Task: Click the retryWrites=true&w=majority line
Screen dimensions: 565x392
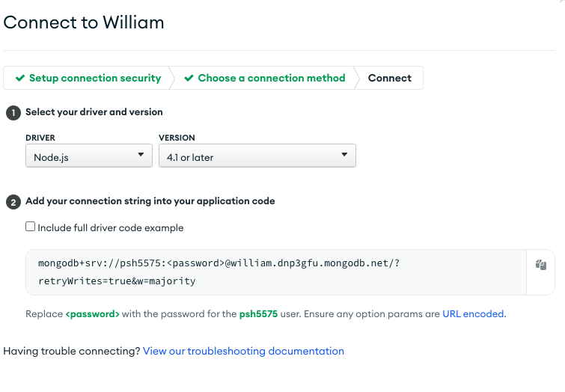Action: point(117,281)
